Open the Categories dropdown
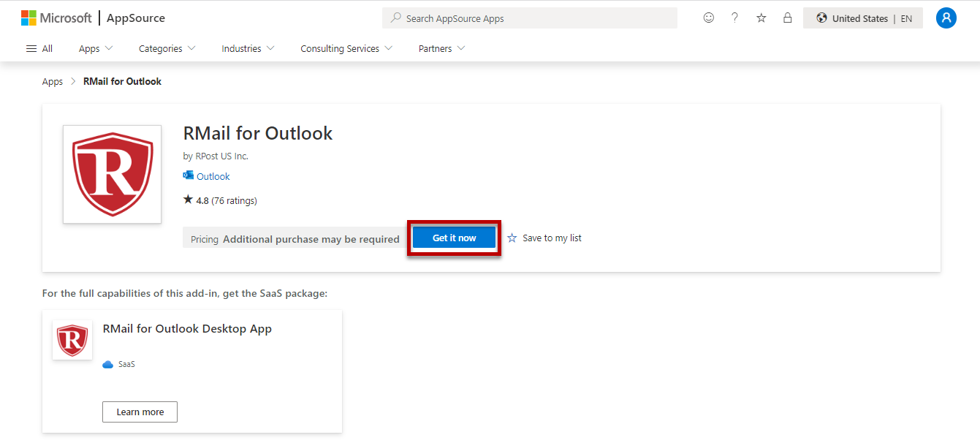 coord(166,48)
